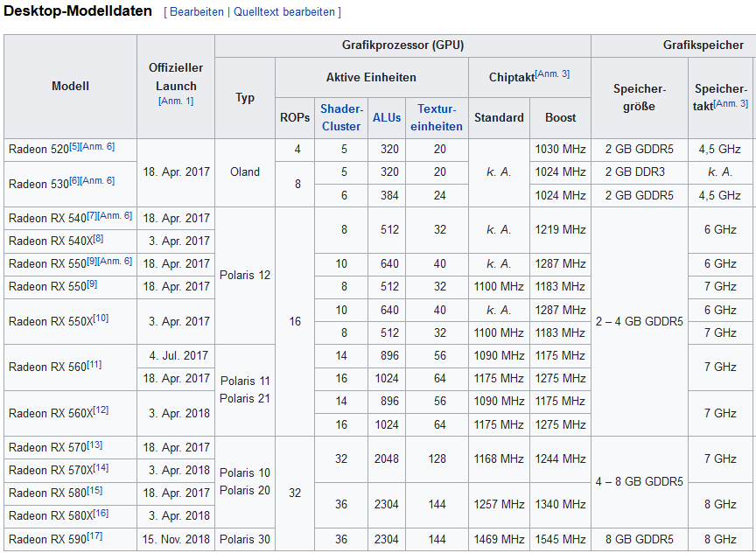Open reference [7] on Radeon RX 540
Screen dimensions: 756x553
click(92, 215)
